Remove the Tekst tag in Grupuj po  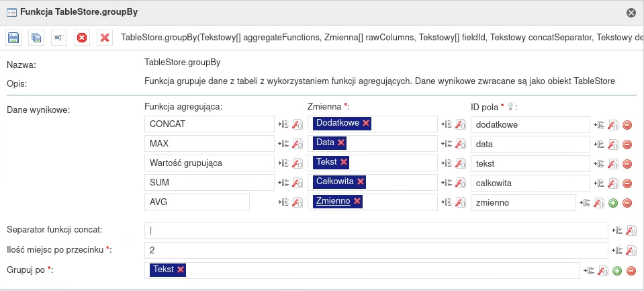(x=180, y=269)
